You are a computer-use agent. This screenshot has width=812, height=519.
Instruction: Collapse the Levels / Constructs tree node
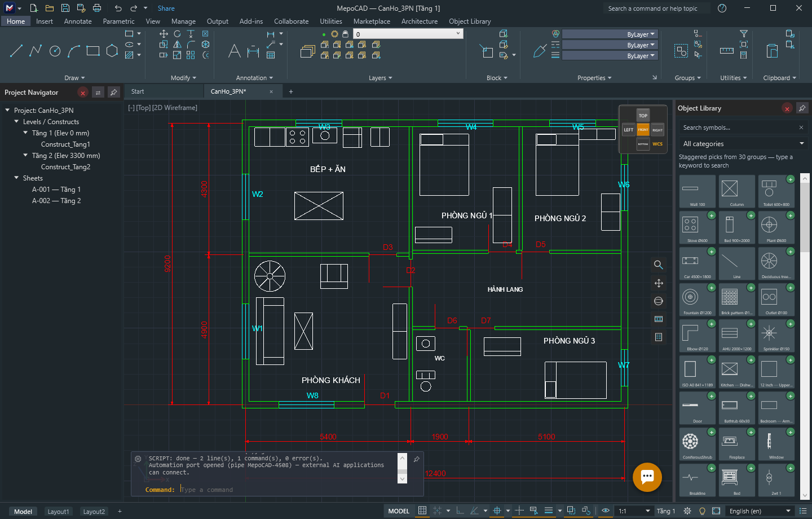tap(16, 121)
